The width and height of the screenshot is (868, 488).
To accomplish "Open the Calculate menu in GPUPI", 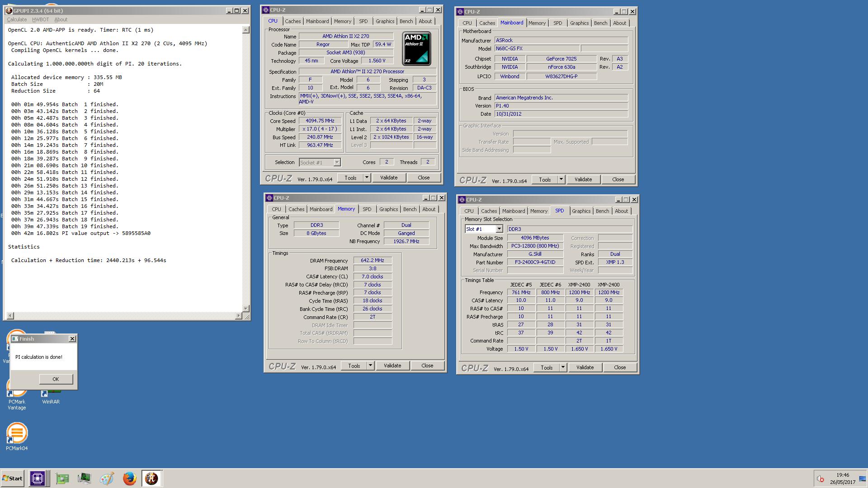I will (17, 19).
